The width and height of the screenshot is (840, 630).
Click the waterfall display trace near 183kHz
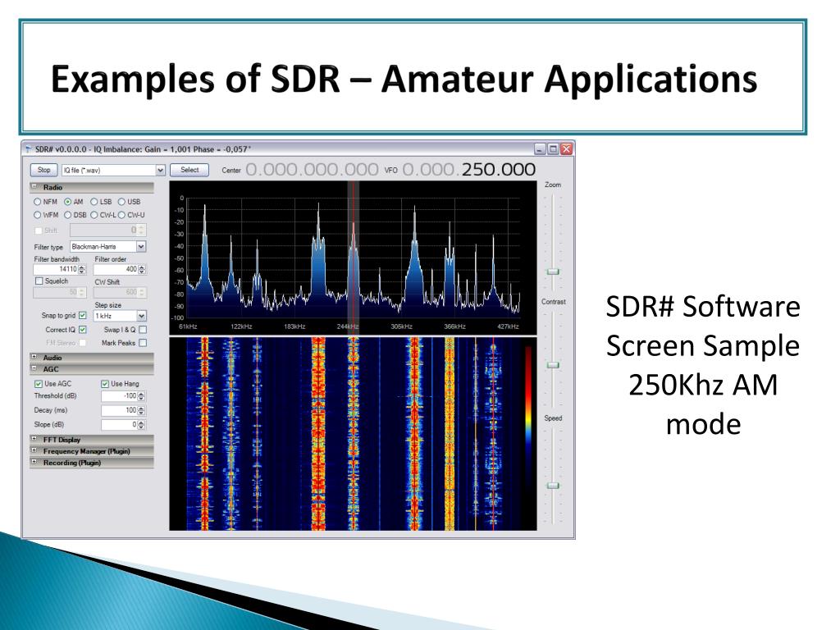click(x=318, y=434)
